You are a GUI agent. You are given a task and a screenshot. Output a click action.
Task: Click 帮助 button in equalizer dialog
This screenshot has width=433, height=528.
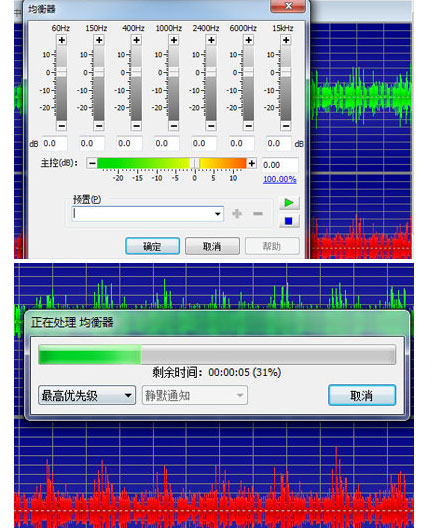(272, 246)
